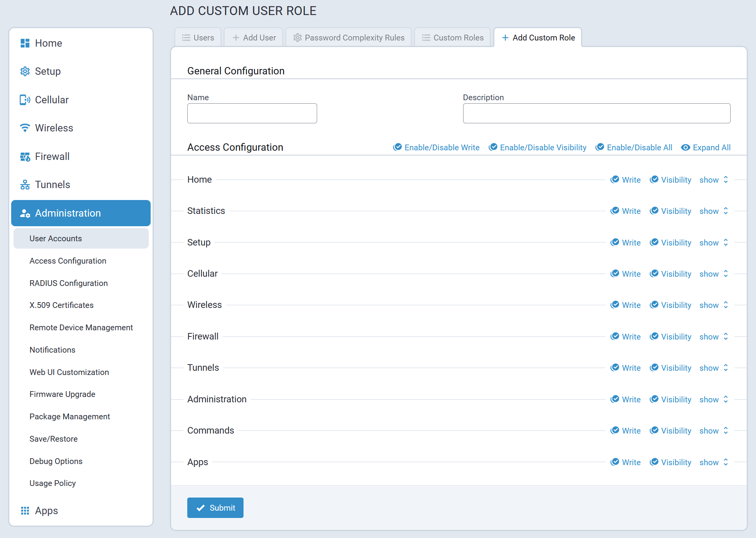The width and height of the screenshot is (756, 538).
Task: Click the Expand All eye icon
Action: pyautogui.click(x=685, y=148)
